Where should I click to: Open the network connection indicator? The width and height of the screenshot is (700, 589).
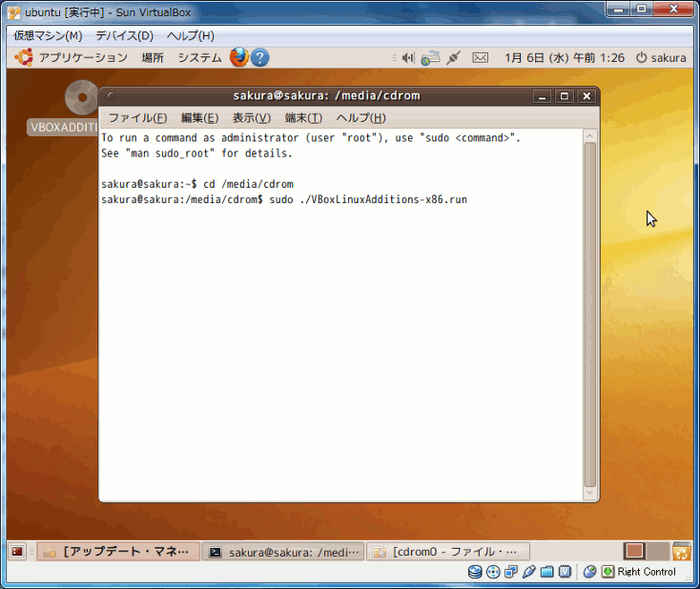tap(431, 58)
